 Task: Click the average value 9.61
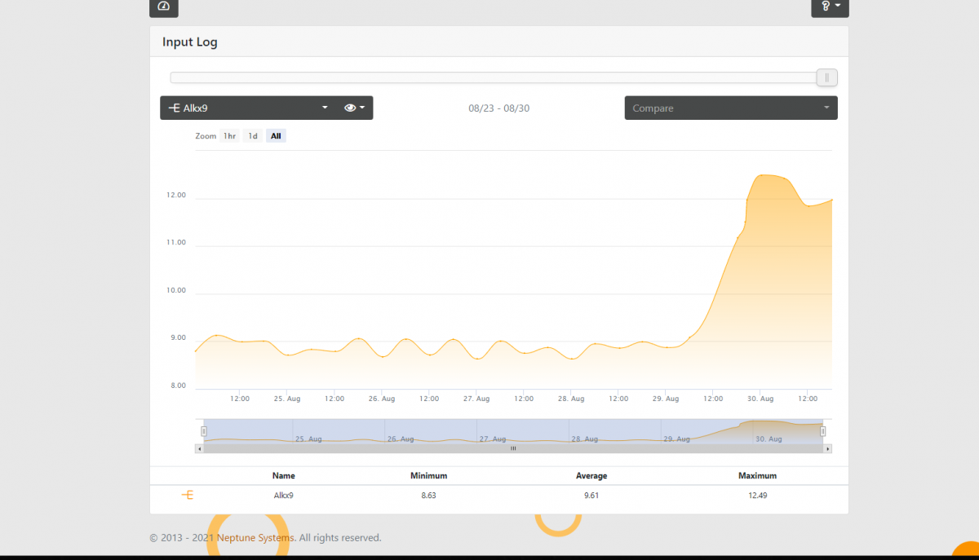(x=592, y=495)
